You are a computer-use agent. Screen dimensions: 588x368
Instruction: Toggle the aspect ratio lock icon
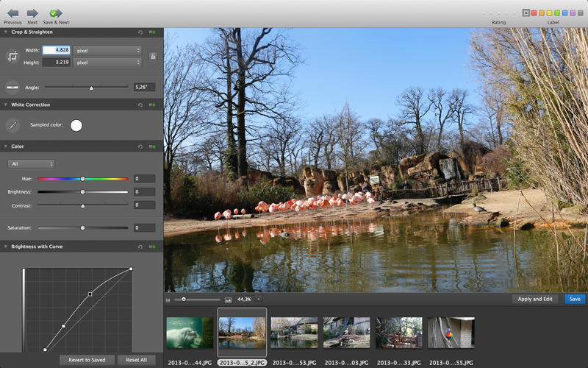coord(153,56)
